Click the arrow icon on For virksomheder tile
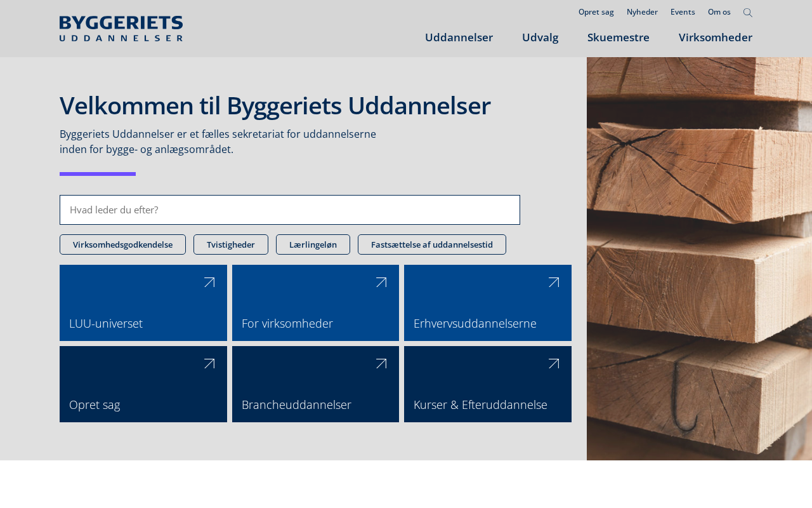This screenshot has width=812, height=508. coord(381,283)
